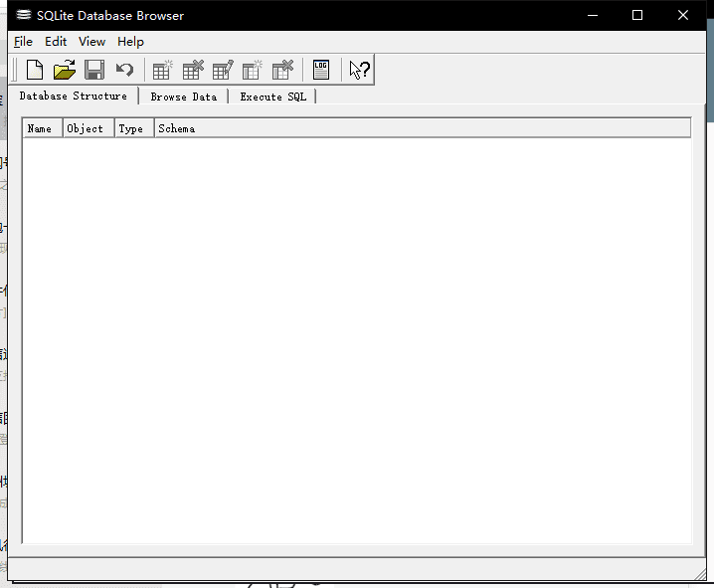Click the Save (floppy disk) icon
This screenshot has width=714, height=588.
[x=94, y=70]
